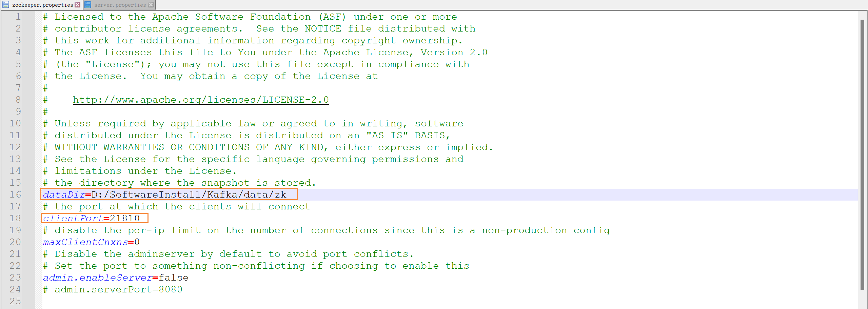Click 'Disable the adminserver by default' comment
The width and height of the screenshot is (868, 309).
(228, 254)
